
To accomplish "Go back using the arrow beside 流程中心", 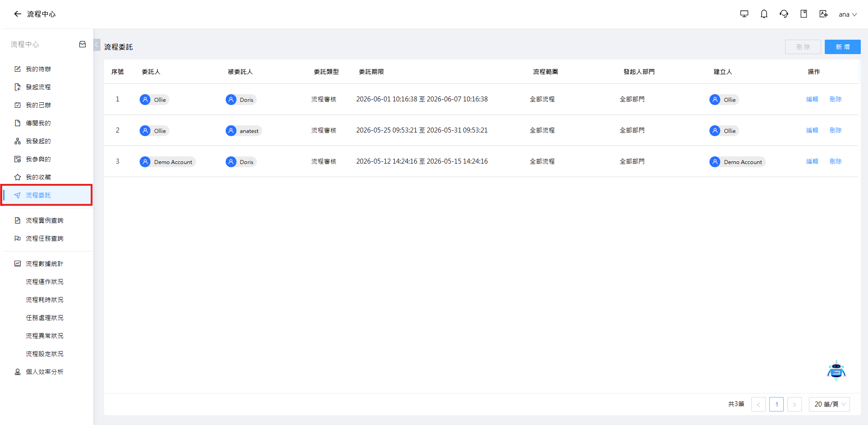I will pyautogui.click(x=18, y=14).
